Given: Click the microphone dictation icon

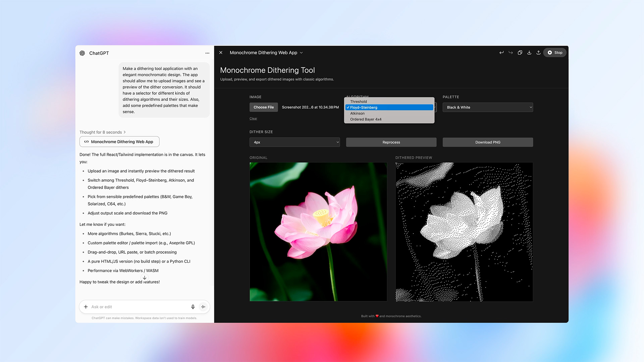Looking at the screenshot, I should [193, 307].
